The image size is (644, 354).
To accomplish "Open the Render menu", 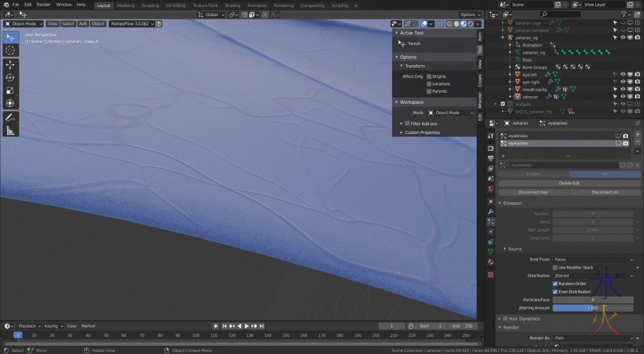I will [43, 5].
